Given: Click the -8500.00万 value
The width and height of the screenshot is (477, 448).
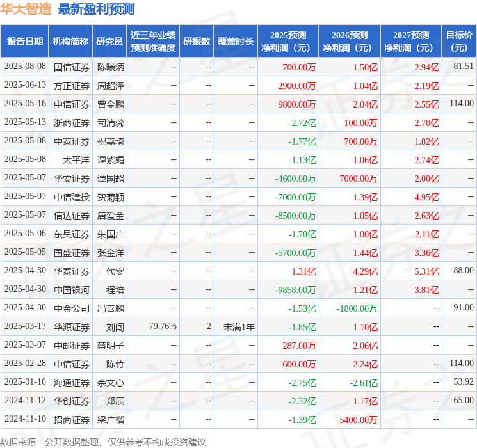Looking at the screenshot, I should [295, 216].
